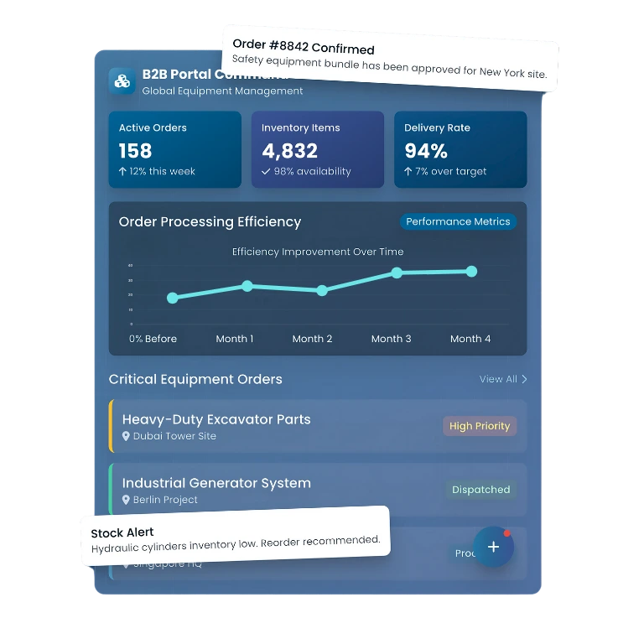Click the location pin beside Berlin Project
The image size is (644, 644).
[126, 500]
